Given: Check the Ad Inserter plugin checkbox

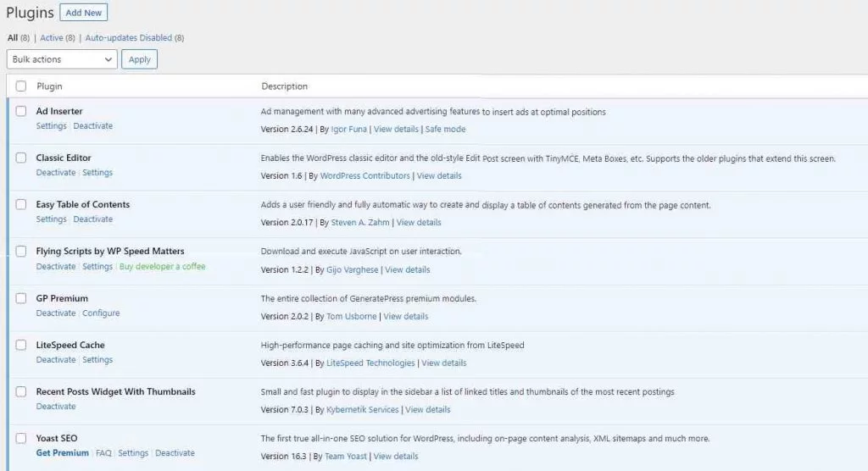Looking at the screenshot, I should (x=21, y=111).
